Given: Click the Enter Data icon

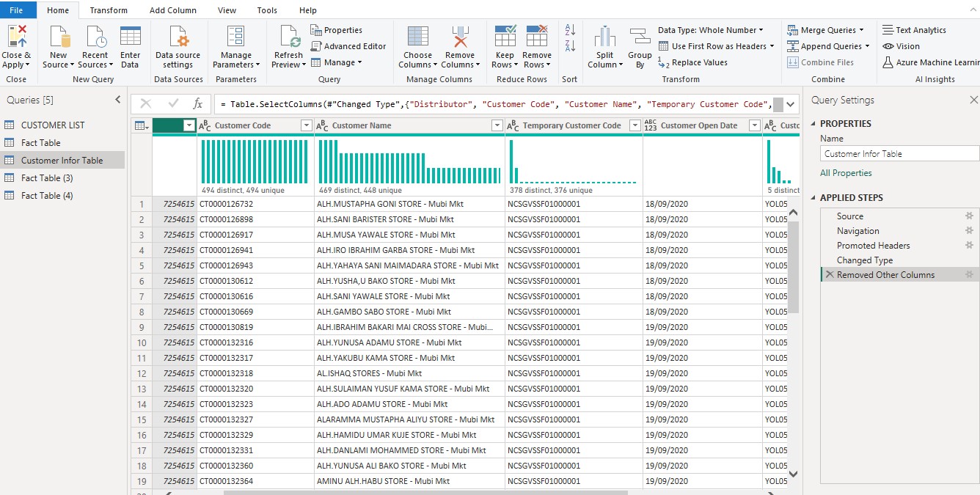Looking at the screenshot, I should pos(131,36).
